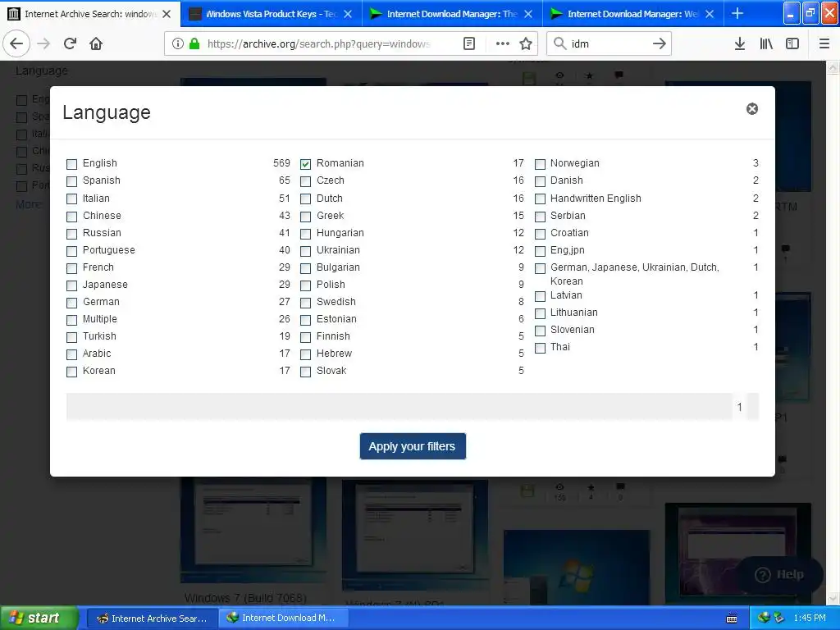Click the Portuguese language label
Image resolution: width=840 pixels, height=630 pixels.
109,250
